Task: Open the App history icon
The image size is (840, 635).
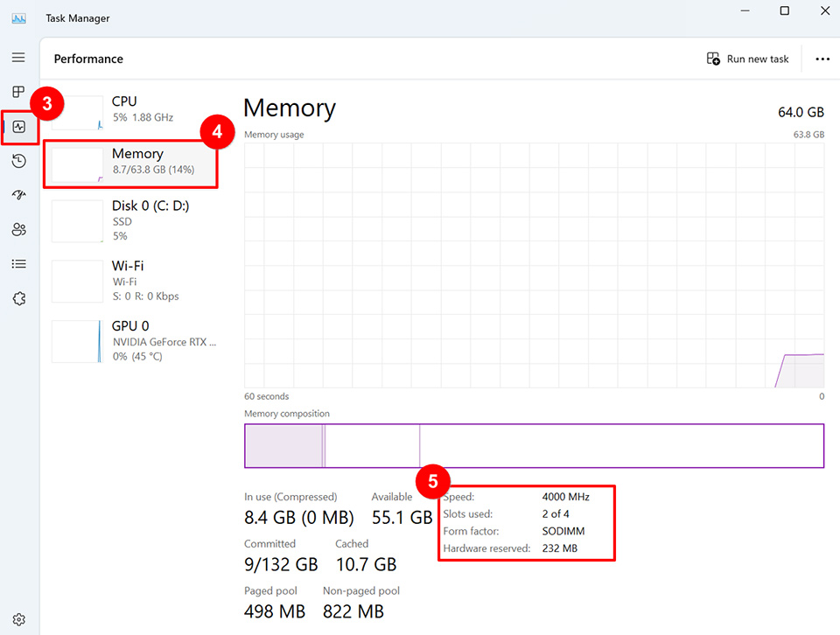Action: [x=18, y=161]
